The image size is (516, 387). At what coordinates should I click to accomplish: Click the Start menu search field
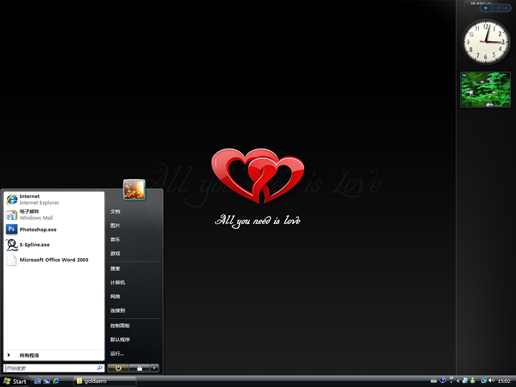click(x=54, y=368)
